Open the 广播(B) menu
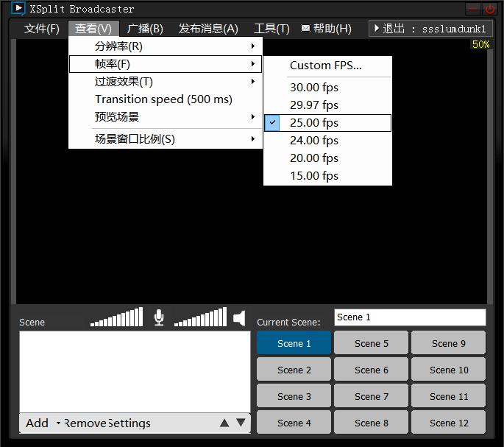Viewport: 504px width, 447px height. point(145,29)
